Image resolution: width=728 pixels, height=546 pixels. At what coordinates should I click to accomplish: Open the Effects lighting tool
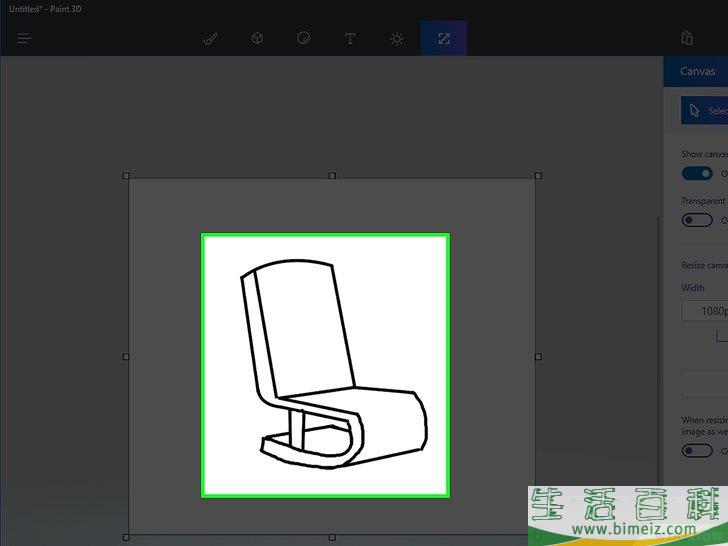[397, 38]
